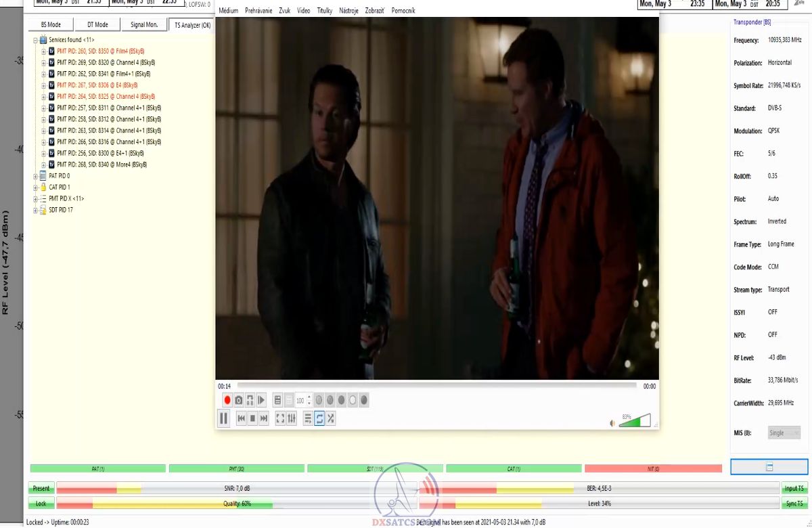Toggle fullscreen video mode
This screenshot has width=812, height=528.
[280, 419]
